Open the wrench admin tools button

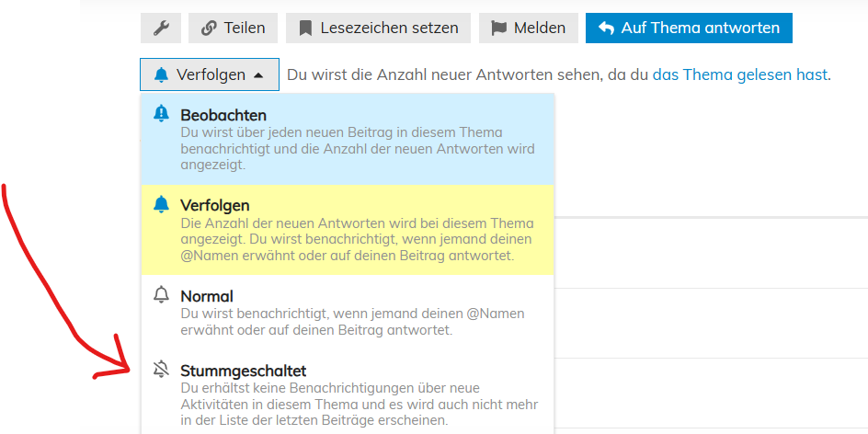point(161,28)
